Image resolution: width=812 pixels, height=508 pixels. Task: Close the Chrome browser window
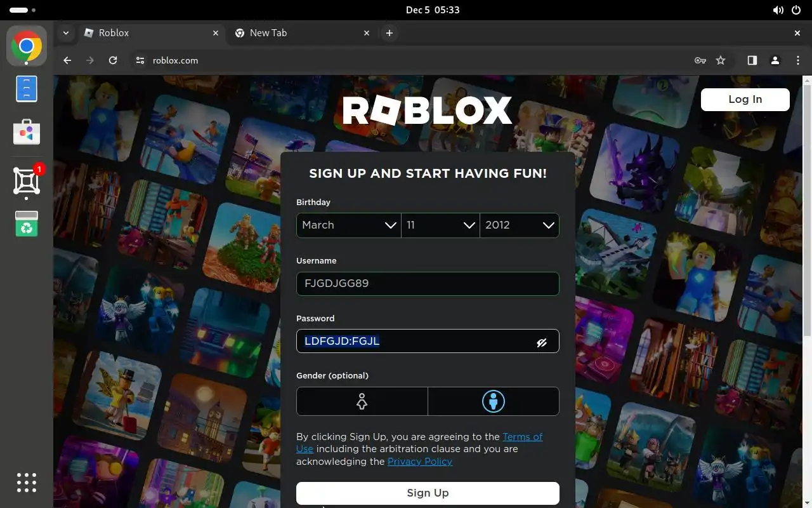point(797,33)
